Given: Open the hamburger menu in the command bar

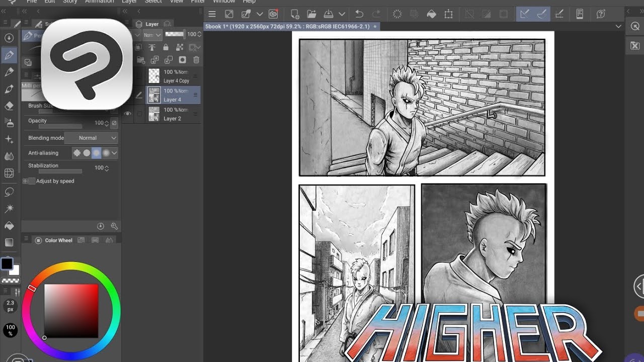Looking at the screenshot, I should tap(212, 14).
